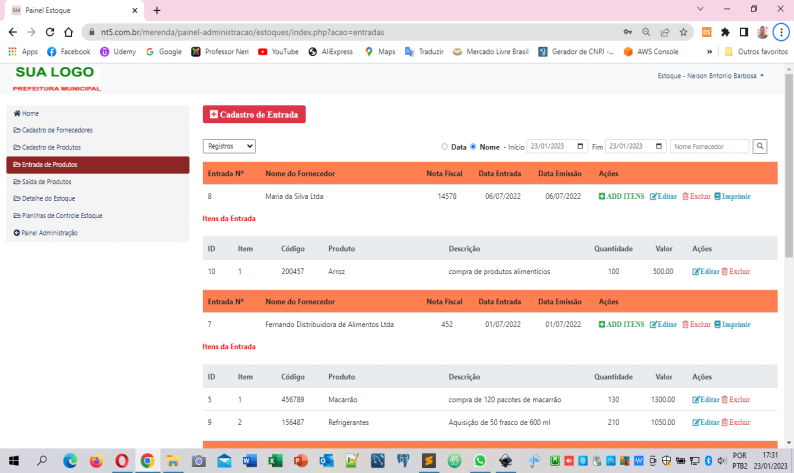Viewport: 794px width, 473px height.
Task: Open the Chrome extensions puzzle icon
Action: (x=725, y=32)
